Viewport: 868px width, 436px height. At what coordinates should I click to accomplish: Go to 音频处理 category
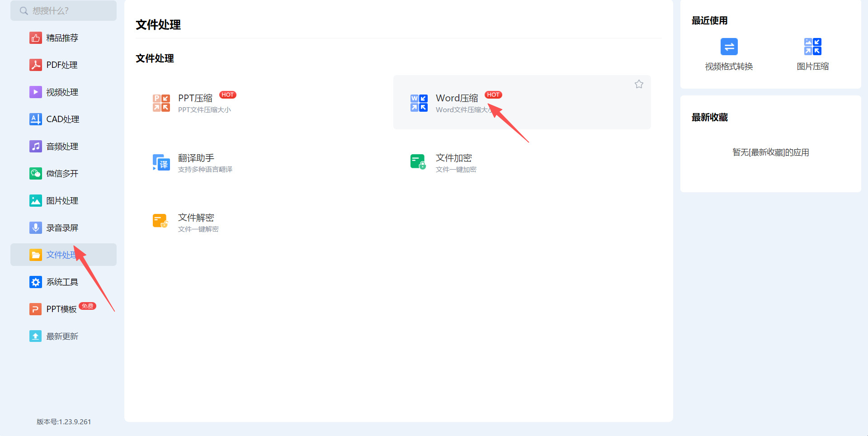coord(62,147)
